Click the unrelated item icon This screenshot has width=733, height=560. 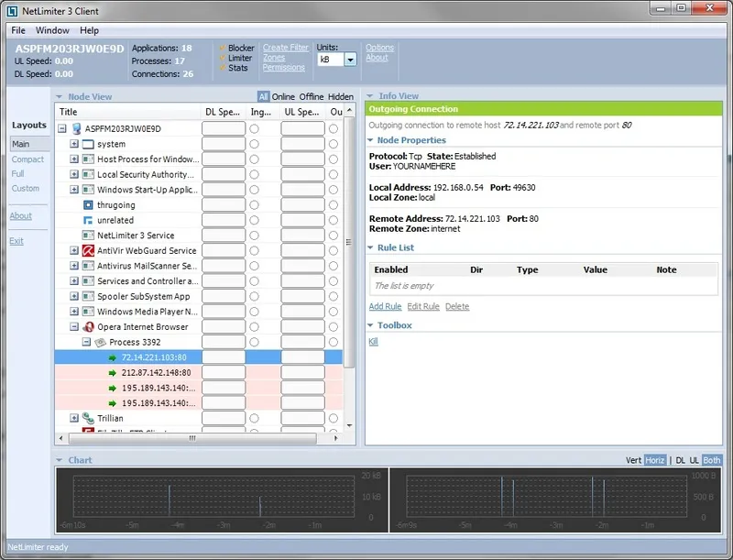(88, 220)
